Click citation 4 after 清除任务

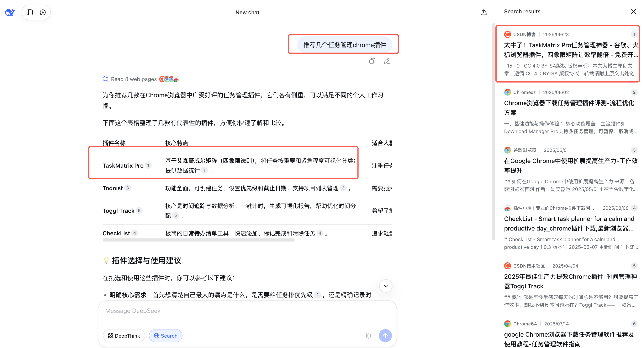click(320, 233)
